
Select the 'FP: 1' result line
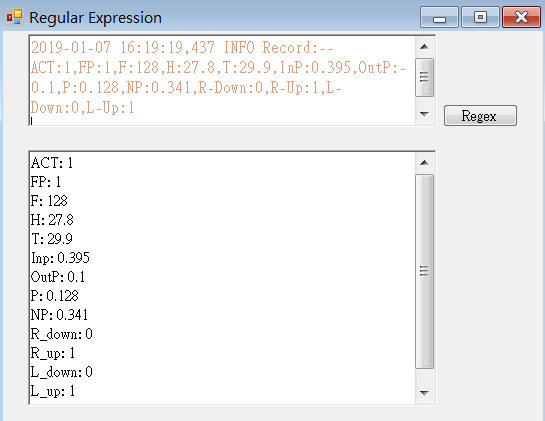(x=46, y=182)
